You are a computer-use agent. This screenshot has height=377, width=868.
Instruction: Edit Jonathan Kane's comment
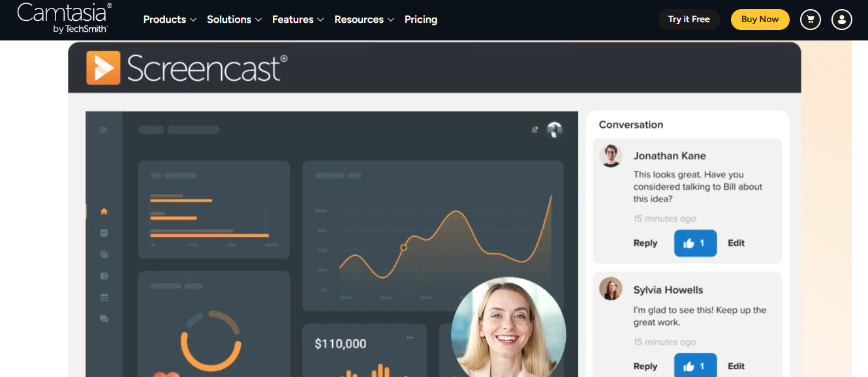tap(736, 243)
